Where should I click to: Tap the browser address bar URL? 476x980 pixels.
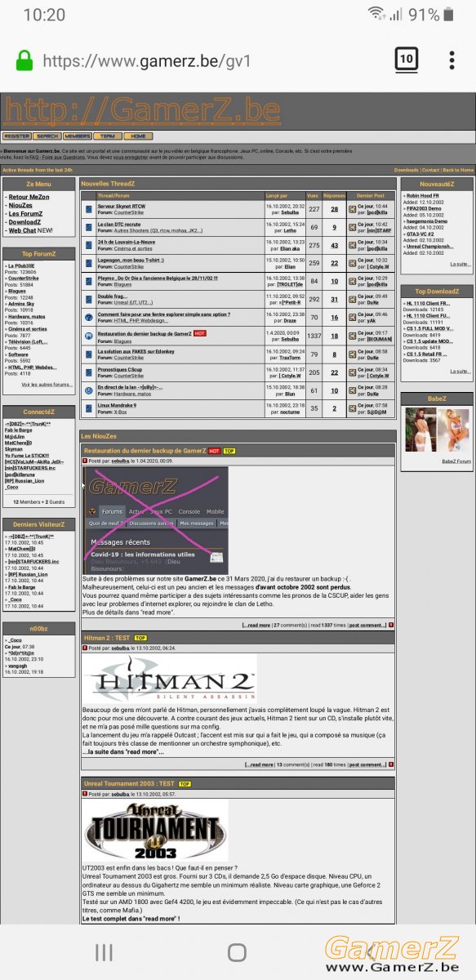point(146,60)
